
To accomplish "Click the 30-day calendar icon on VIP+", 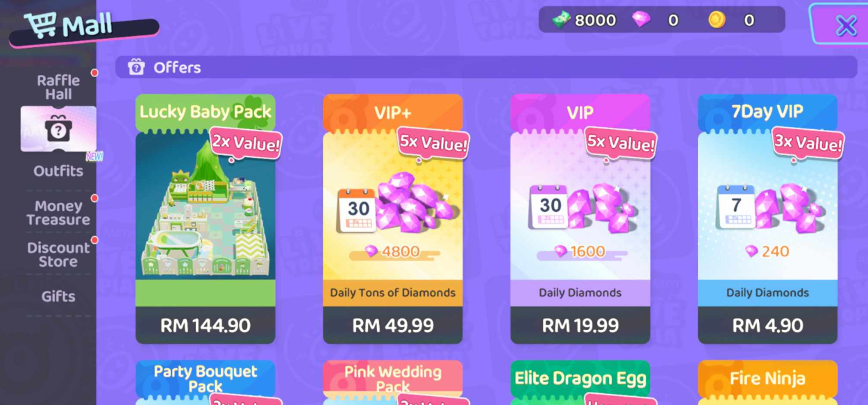I will point(358,208).
